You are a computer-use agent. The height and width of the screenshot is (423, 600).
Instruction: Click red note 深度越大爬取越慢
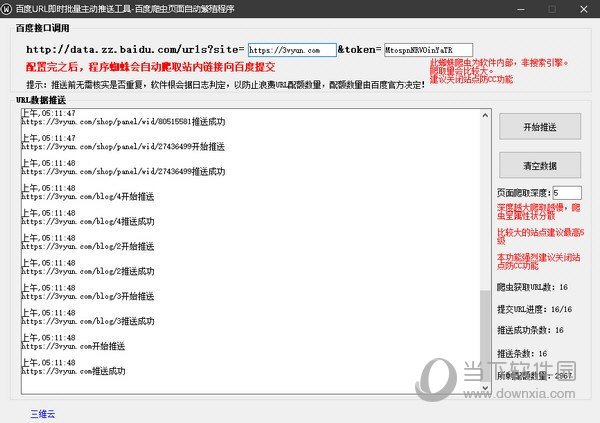click(538, 212)
